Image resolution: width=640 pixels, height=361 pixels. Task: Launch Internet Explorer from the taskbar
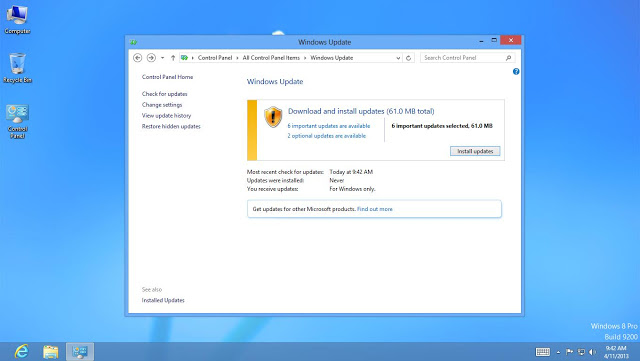point(21,352)
